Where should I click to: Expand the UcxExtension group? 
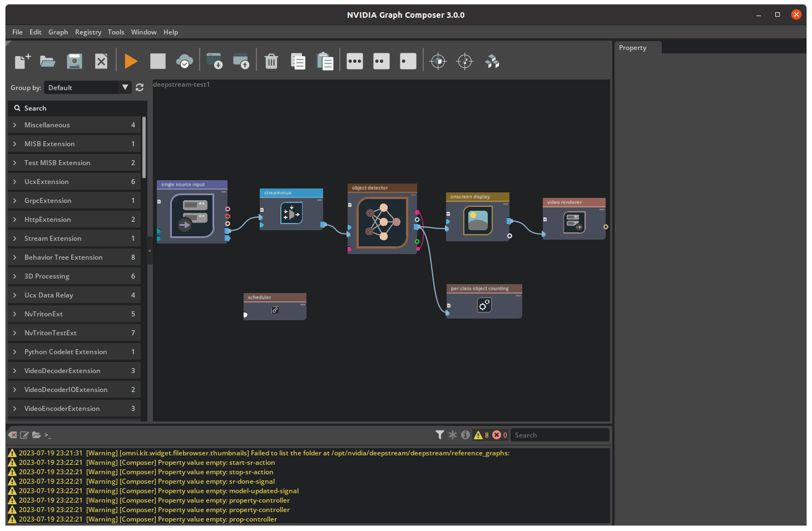(x=75, y=182)
